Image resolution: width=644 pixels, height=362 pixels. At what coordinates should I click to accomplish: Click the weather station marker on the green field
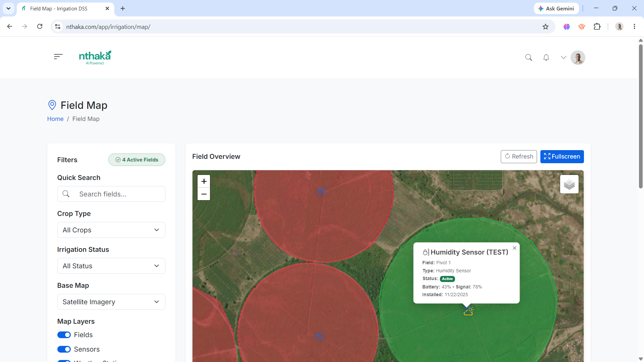[469, 311]
